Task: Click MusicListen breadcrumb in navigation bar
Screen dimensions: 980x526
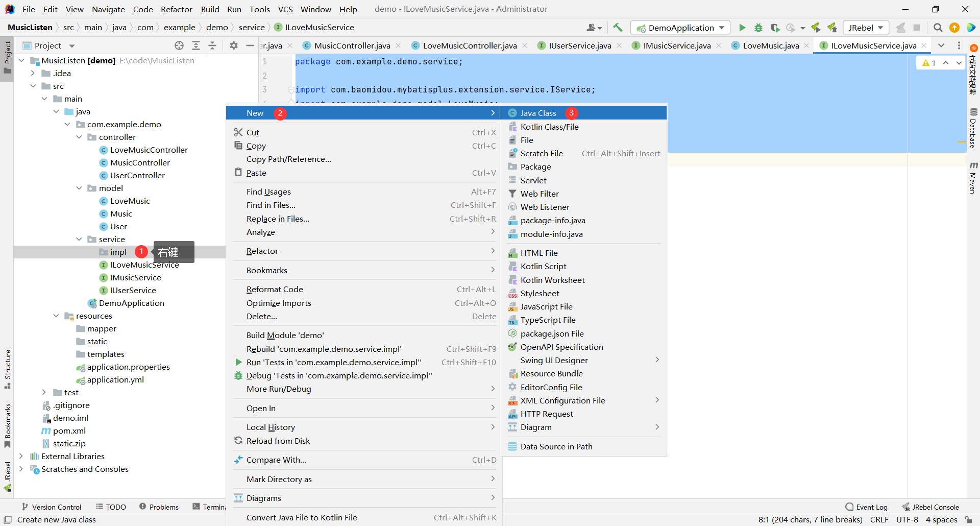Action: point(30,28)
